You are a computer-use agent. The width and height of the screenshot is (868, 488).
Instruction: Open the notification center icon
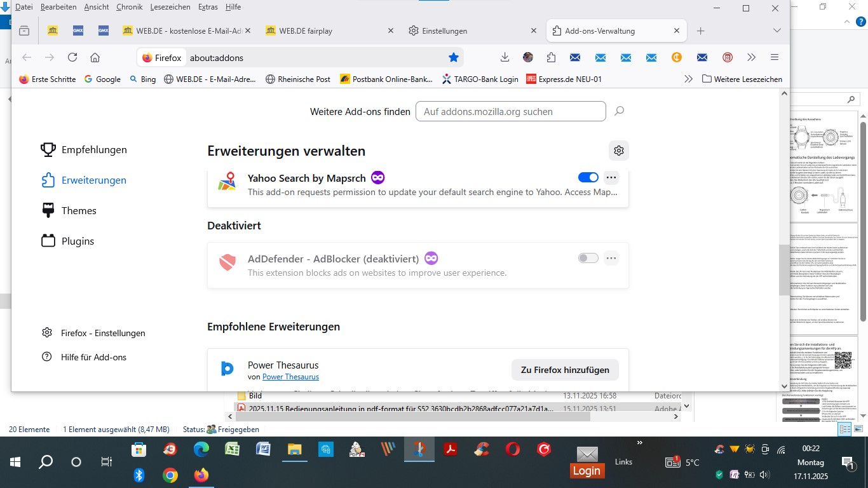pos(848,464)
